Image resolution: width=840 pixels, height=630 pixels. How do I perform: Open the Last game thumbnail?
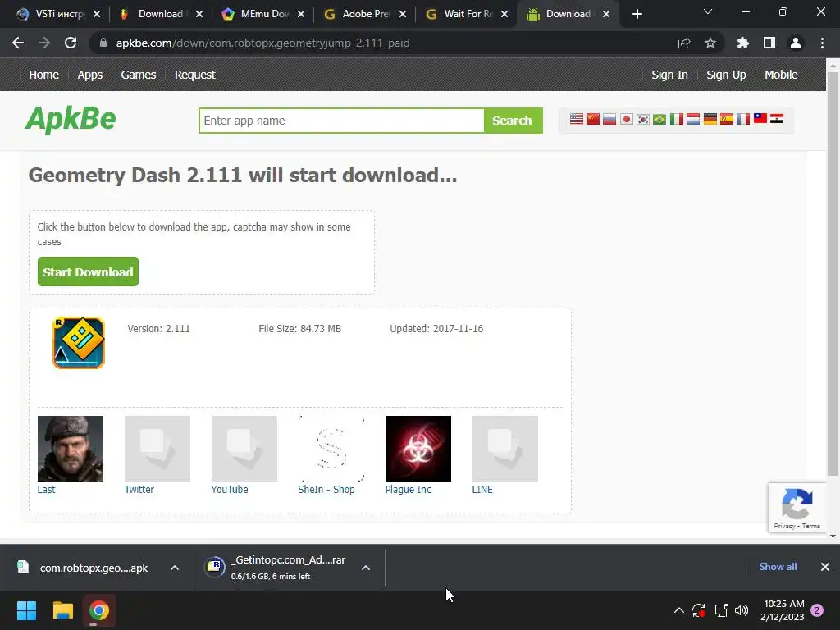(71, 449)
